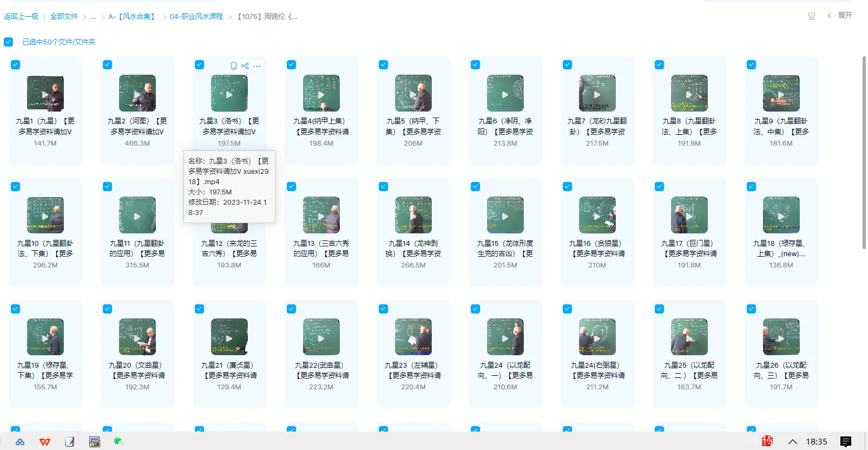Image resolution: width=868 pixels, height=450 pixels.
Task: Click the send-to-phone icon on 九星3
Action: [234, 66]
